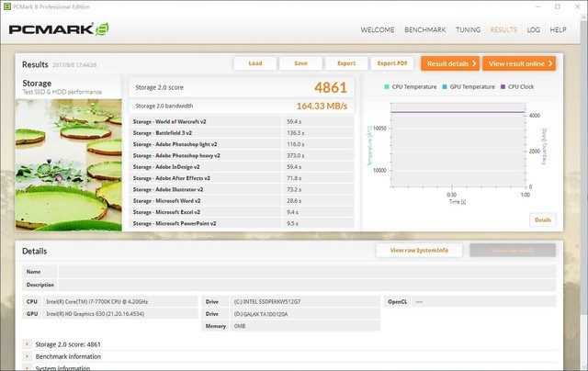
Task: Toggle the GPU Temperature legend marker
Action: [x=447, y=87]
